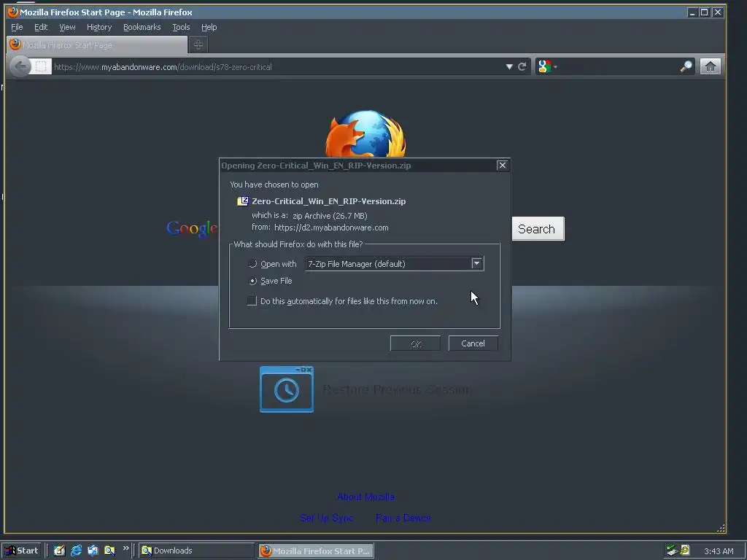Screen dimensions: 747x560
Task: Open the View menu
Action: (67, 27)
